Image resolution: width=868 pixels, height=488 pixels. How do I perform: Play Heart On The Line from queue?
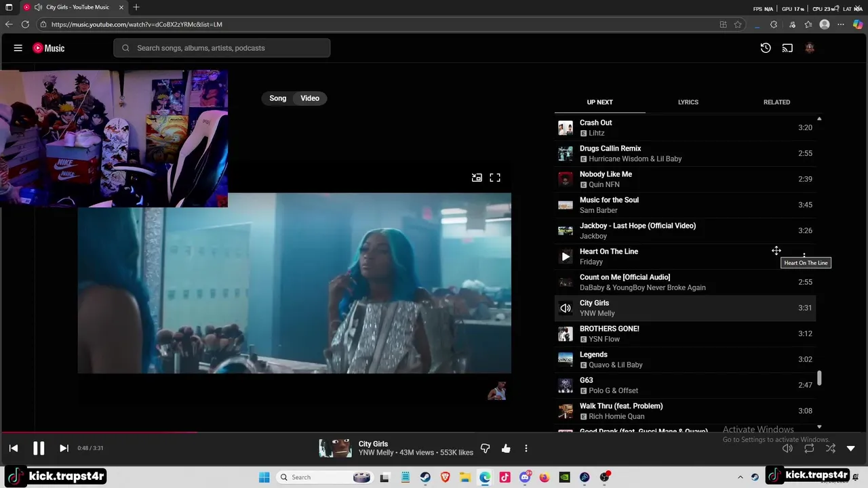(x=566, y=256)
